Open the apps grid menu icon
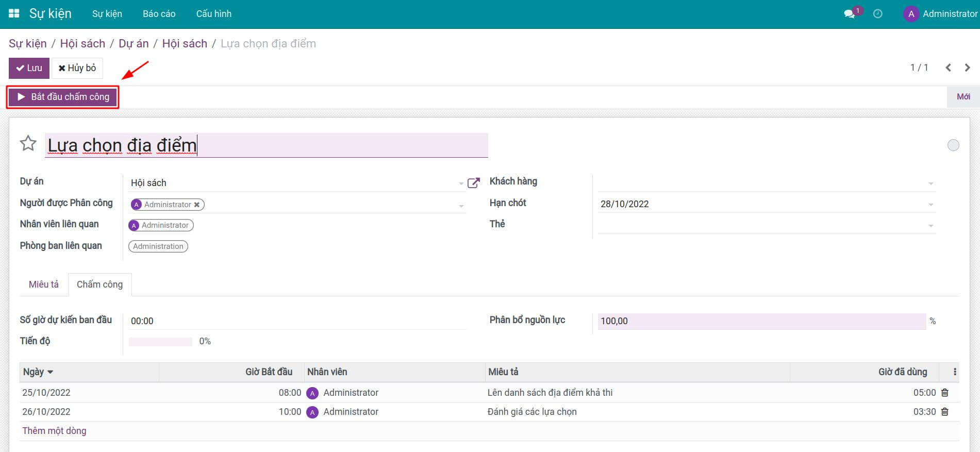The height and width of the screenshot is (452, 980). (x=14, y=13)
